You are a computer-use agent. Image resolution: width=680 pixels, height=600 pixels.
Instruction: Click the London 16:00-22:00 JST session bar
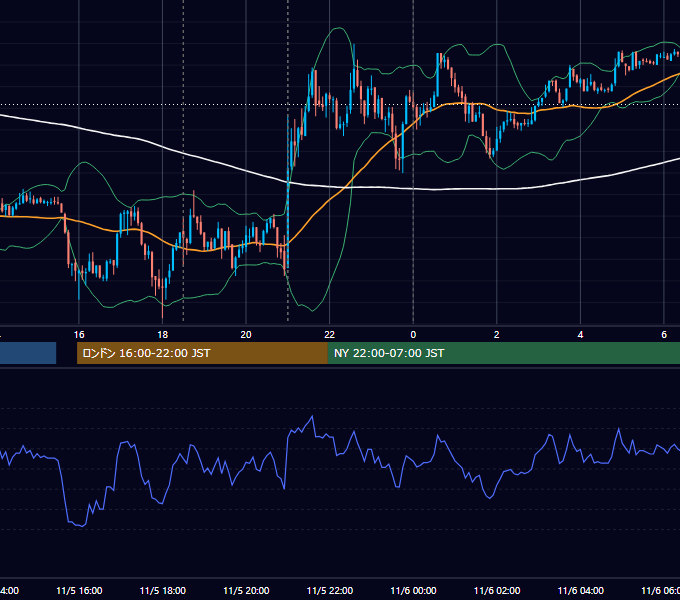point(202,353)
